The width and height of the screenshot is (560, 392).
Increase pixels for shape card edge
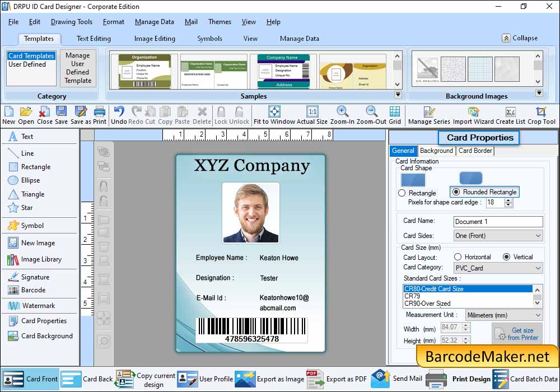point(508,200)
